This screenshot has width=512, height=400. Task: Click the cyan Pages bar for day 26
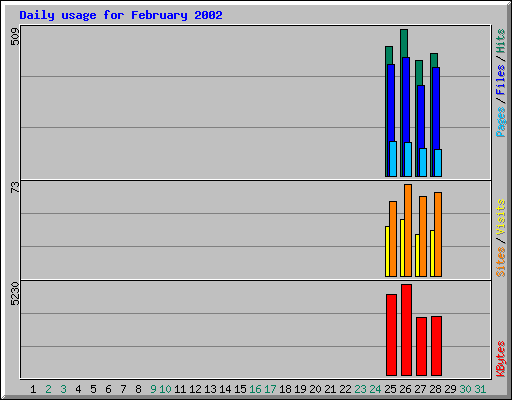pos(408,159)
